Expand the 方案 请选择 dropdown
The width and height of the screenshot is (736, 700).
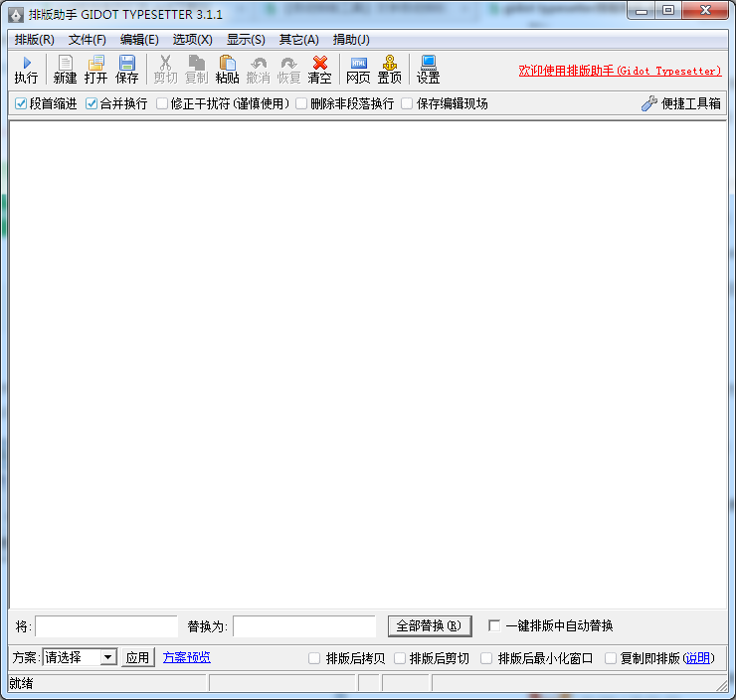pos(108,657)
